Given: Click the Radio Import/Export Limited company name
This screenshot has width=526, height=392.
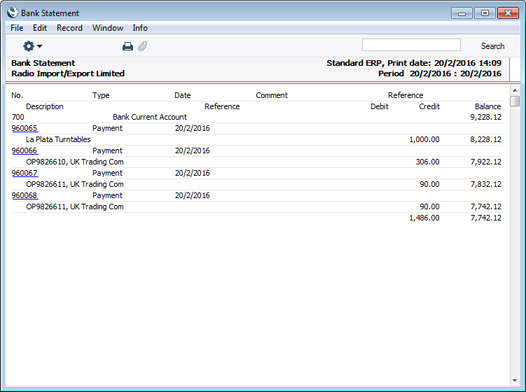Looking at the screenshot, I should [68, 73].
